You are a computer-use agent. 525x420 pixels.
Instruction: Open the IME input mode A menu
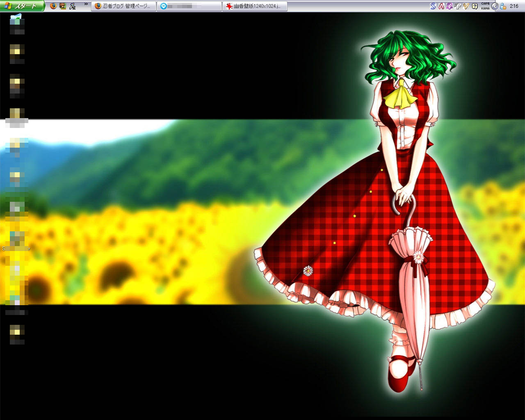click(441, 6)
